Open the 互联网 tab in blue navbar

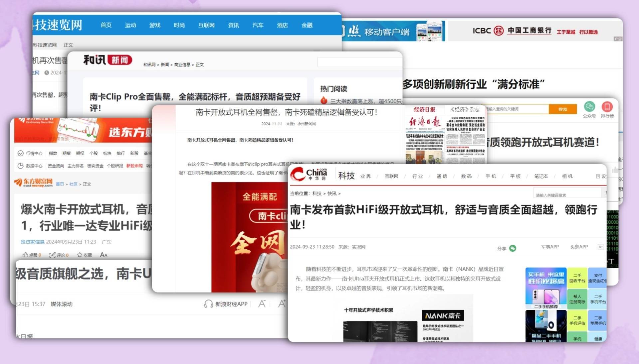(206, 25)
